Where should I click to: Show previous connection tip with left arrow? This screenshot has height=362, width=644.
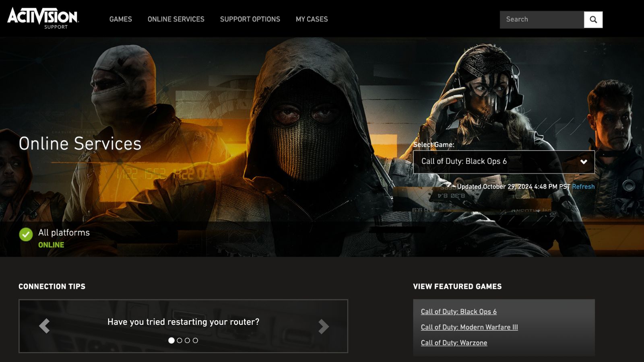pos(44,326)
